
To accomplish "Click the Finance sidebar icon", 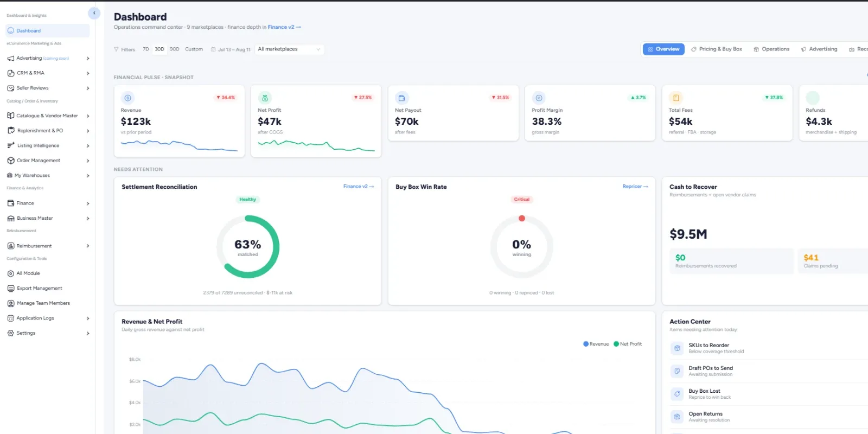I will 11,203.
